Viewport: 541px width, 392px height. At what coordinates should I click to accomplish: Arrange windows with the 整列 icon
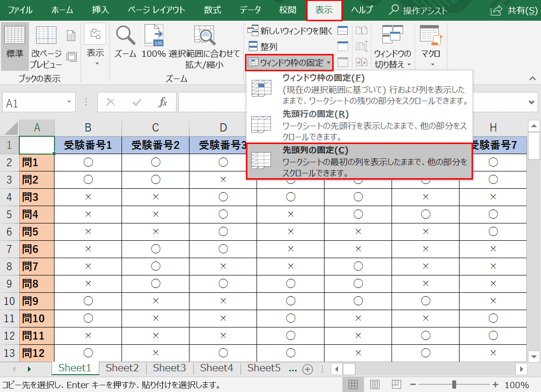click(265, 46)
